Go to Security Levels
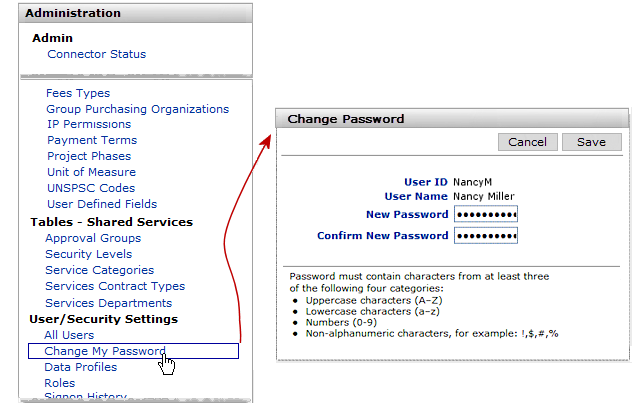Image resolution: width=633 pixels, height=408 pixels. pos(88,254)
